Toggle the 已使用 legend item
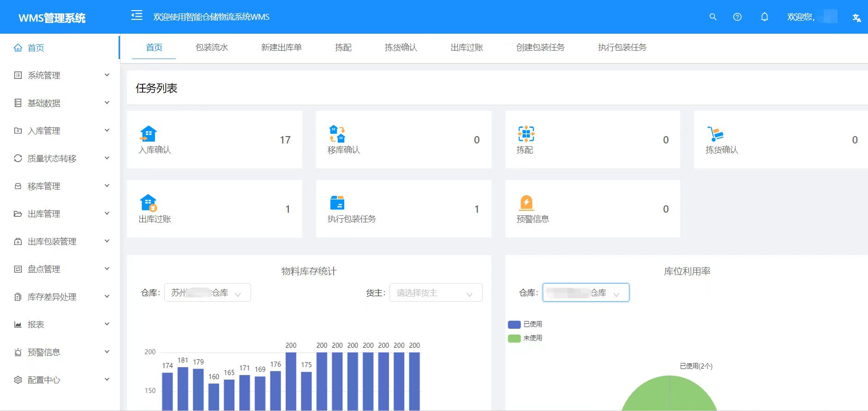The image size is (868, 411). [525, 324]
